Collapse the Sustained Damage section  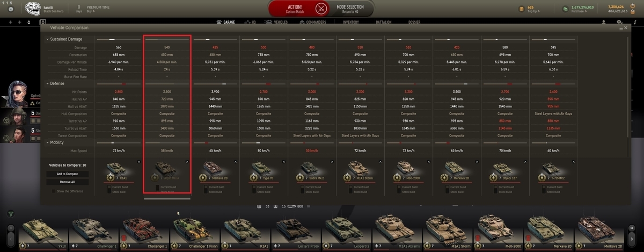(47, 39)
